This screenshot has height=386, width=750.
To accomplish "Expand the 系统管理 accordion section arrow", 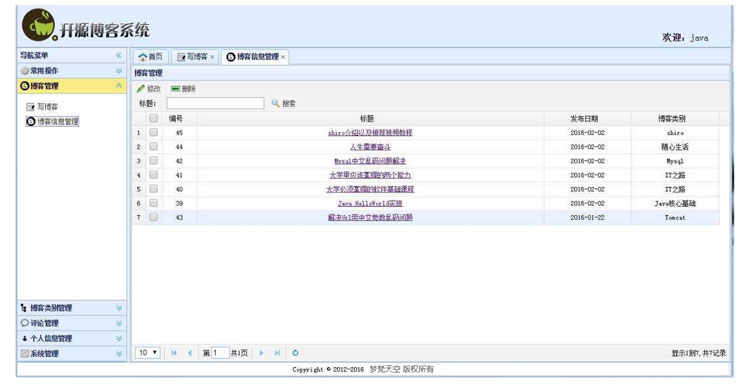I will point(119,354).
